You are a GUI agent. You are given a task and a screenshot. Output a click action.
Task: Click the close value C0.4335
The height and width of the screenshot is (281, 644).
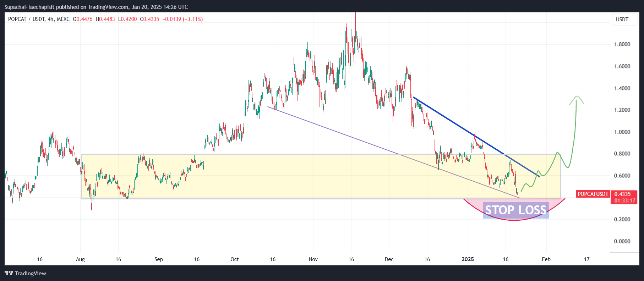click(x=149, y=19)
